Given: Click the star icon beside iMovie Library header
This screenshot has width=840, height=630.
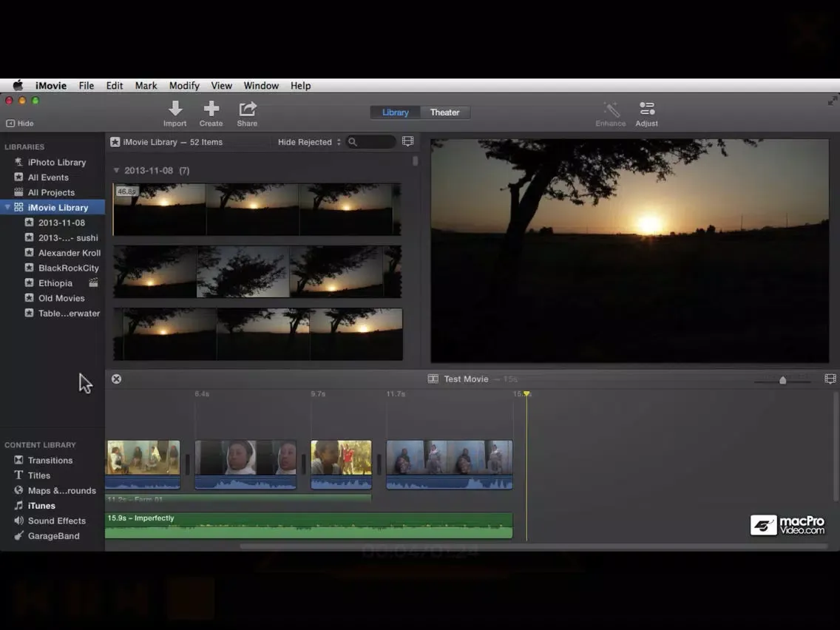Looking at the screenshot, I should coord(115,142).
